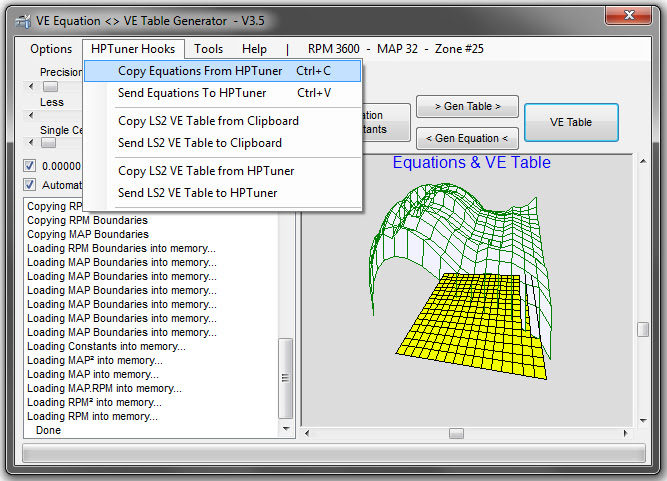Click the Copying RPM Boundaries log line
667x481 pixels.
coord(87,220)
